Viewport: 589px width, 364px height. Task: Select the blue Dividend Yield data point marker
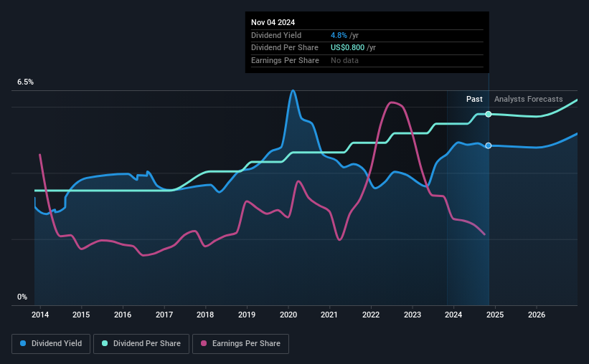tap(489, 145)
